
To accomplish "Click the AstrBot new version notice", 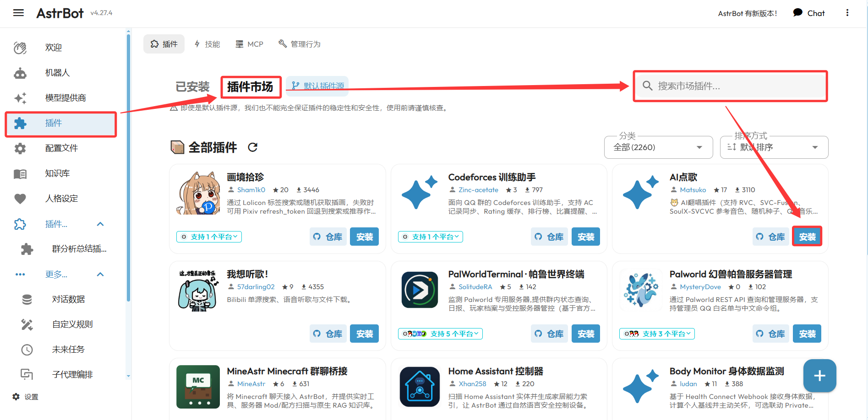I will [748, 13].
